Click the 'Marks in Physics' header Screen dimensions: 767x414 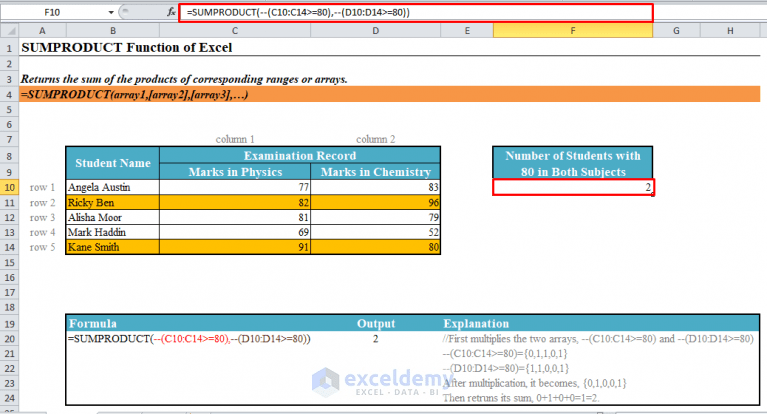pyautogui.click(x=235, y=172)
